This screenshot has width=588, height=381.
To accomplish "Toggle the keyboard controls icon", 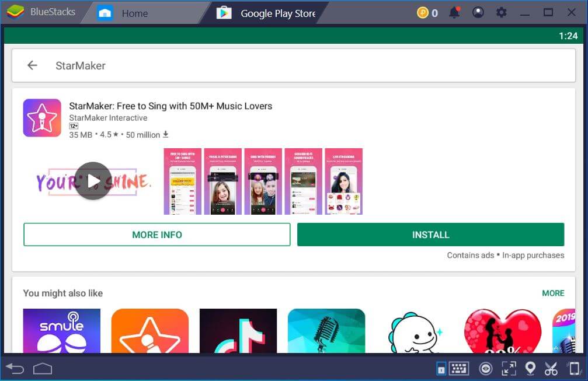I will pos(458,369).
